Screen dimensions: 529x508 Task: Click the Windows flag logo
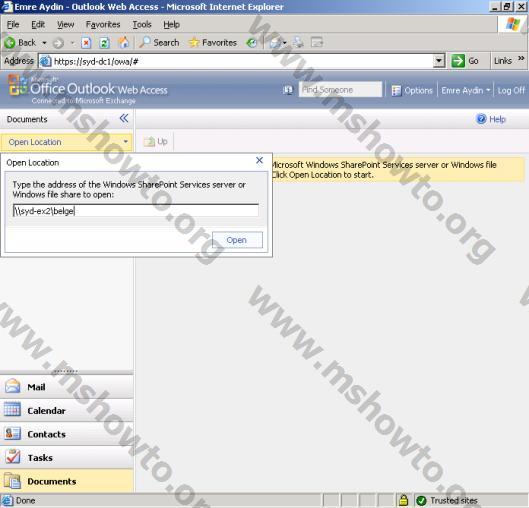(513, 25)
